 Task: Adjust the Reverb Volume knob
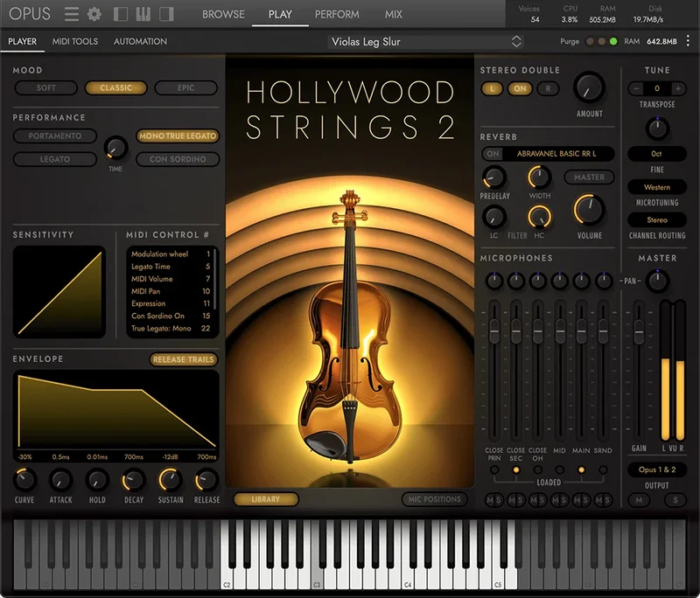[589, 209]
